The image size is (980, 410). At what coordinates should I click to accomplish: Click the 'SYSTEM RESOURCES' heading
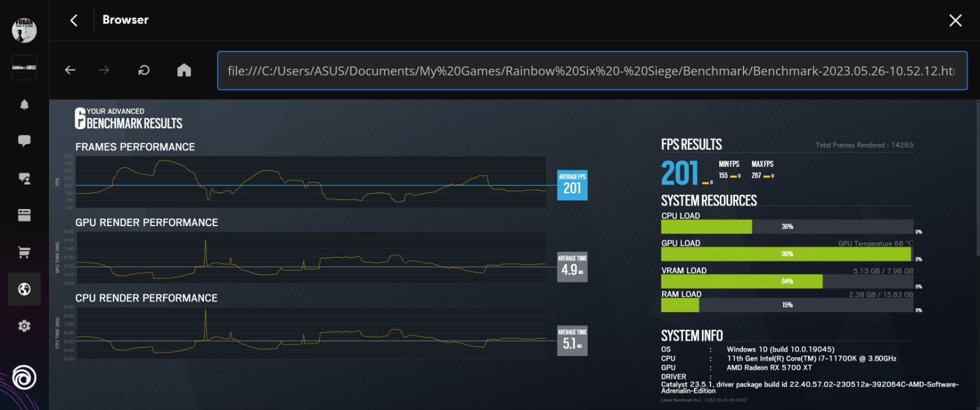709,201
